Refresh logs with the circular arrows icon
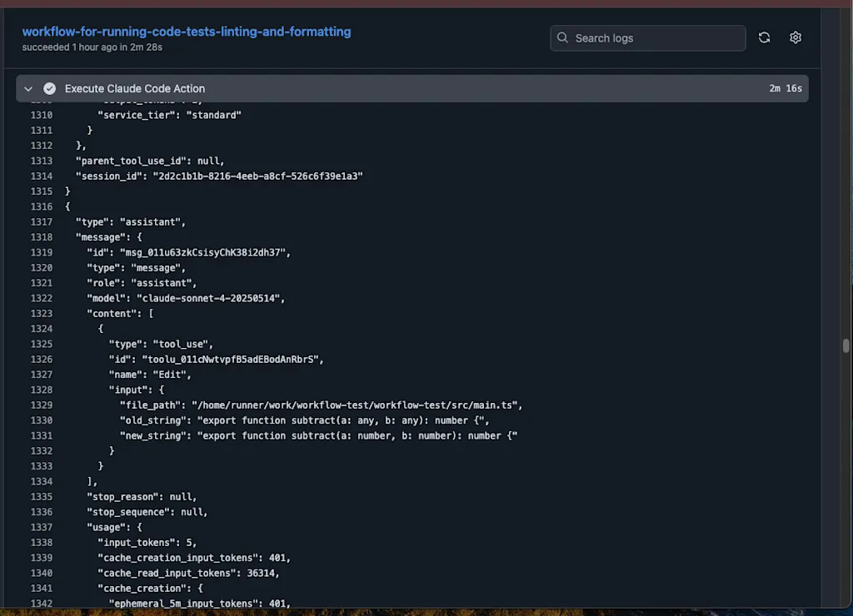 click(x=765, y=37)
